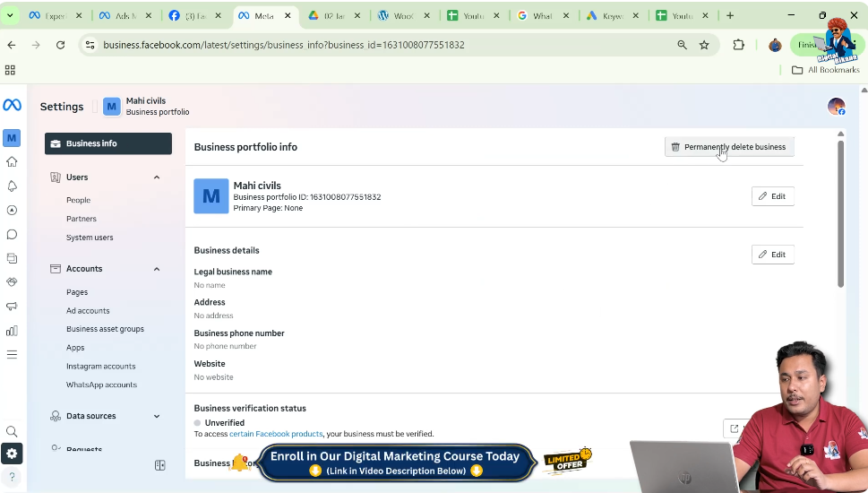Viewport: 868px width, 493px height.
Task: Open tab search dropdown arrow
Action: coord(10,15)
